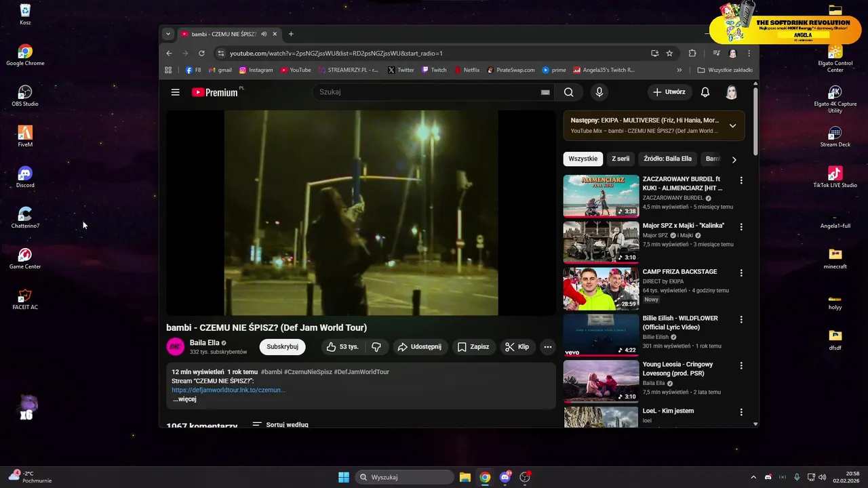Screen dimensions: 868x488
Task: Open File Explorer from the taskbar
Action: (x=465, y=477)
